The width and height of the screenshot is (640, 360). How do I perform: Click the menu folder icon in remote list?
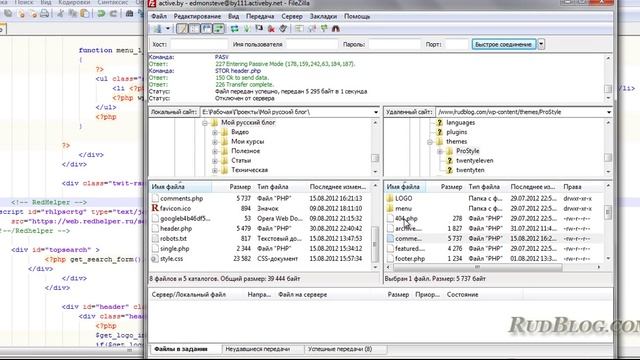(x=390, y=209)
